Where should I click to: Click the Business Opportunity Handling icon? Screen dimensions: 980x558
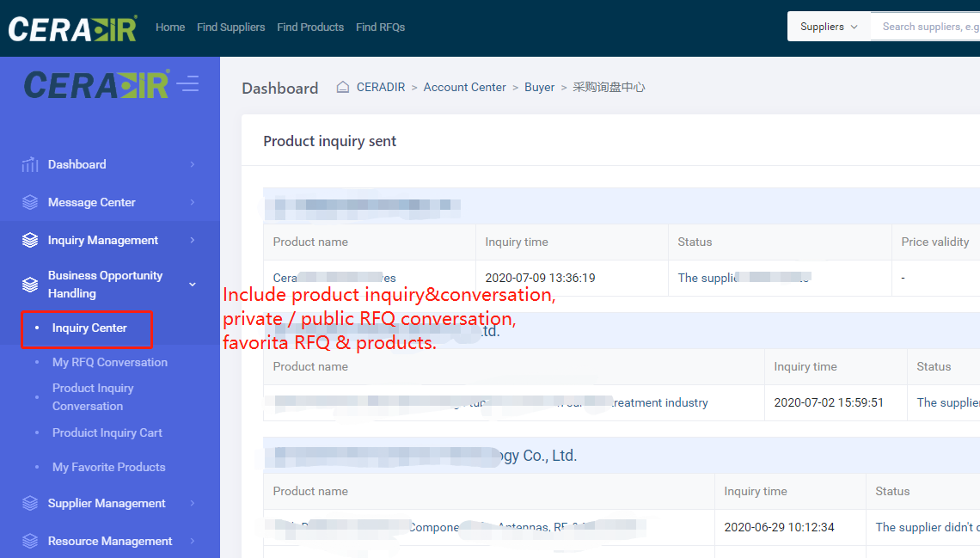[x=30, y=285]
